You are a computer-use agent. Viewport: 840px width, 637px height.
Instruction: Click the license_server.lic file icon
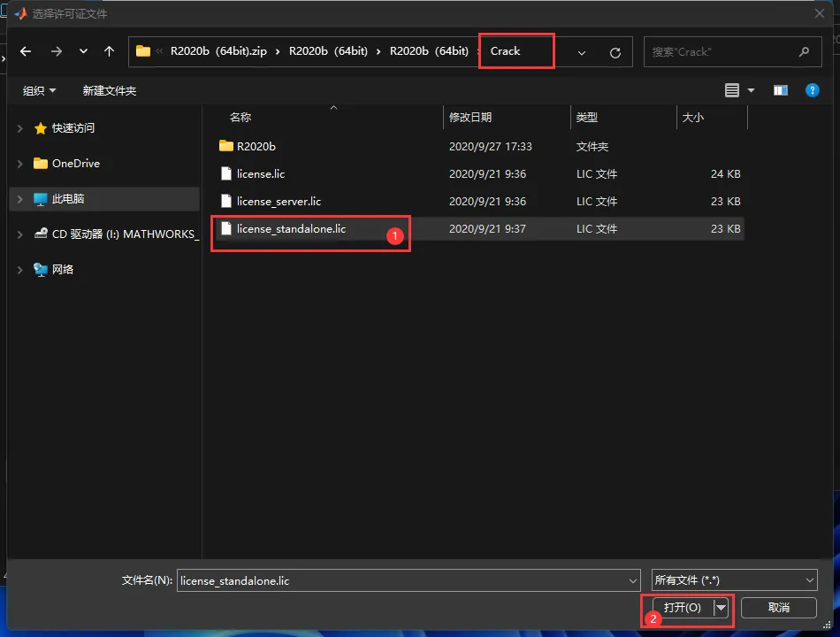226,201
